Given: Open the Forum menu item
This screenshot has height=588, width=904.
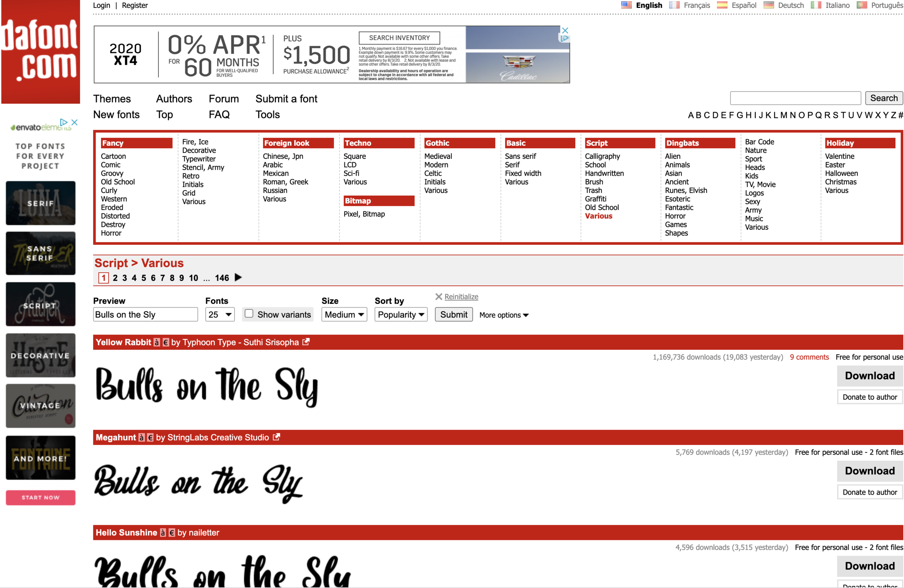Looking at the screenshot, I should 223,99.
